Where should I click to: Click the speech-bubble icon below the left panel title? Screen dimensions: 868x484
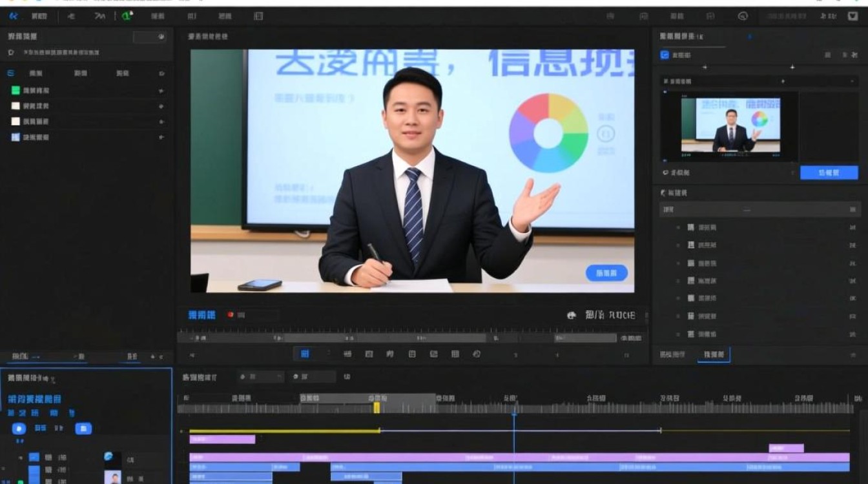[x=11, y=52]
